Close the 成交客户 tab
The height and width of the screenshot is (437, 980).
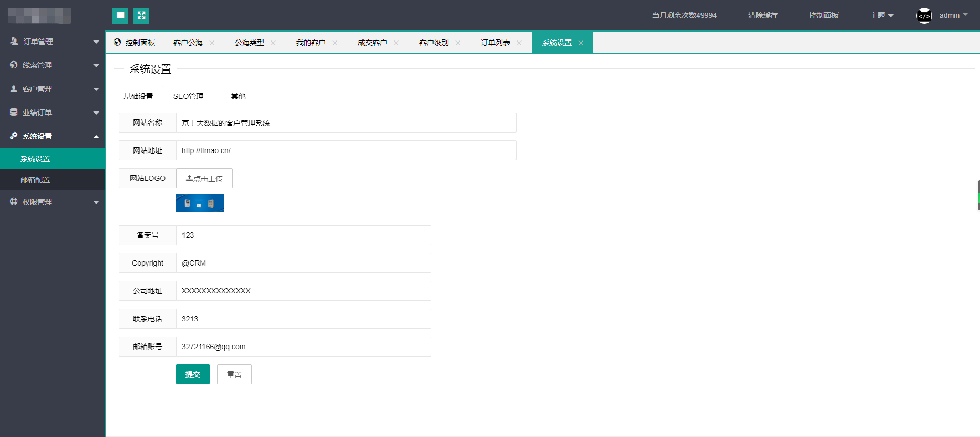click(396, 43)
